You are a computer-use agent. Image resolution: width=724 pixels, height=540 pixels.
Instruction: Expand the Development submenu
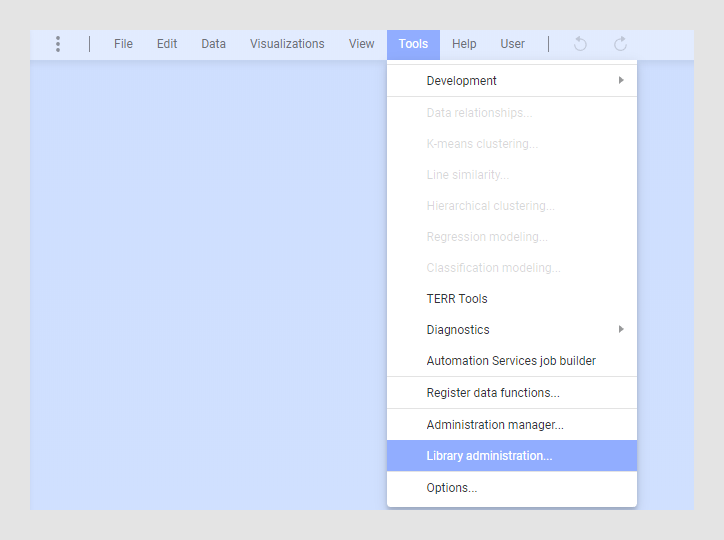pos(512,81)
